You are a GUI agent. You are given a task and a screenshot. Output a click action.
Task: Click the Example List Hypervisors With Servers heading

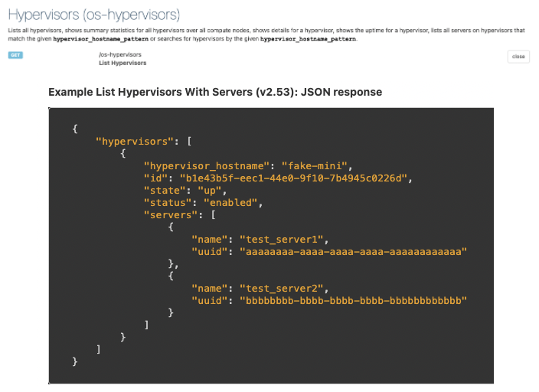click(215, 92)
